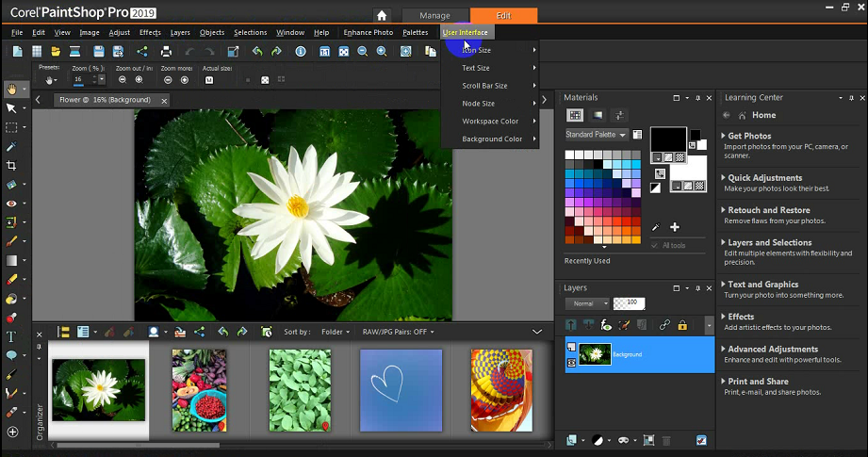The image size is (868, 457).
Task: Open Sort by Folder dropdown
Action: (x=336, y=332)
